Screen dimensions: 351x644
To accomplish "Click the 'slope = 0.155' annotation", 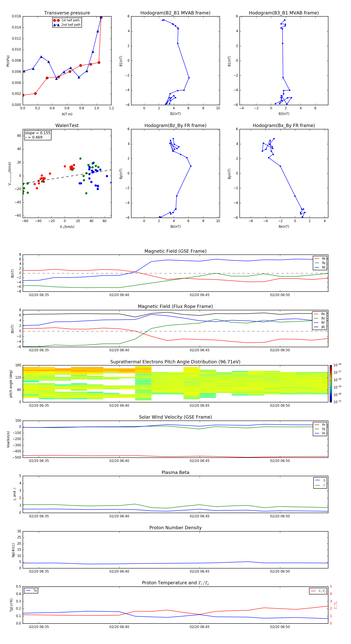I will (x=37, y=133).
